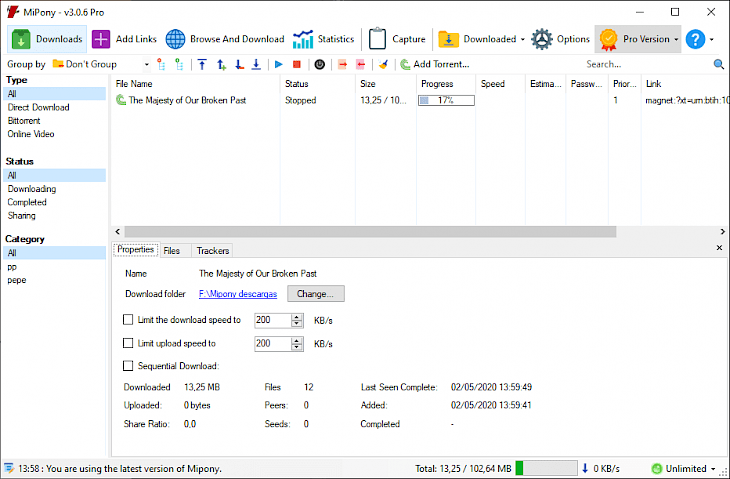Click the download speed limit value field
This screenshot has height=479, width=730.
[273, 320]
